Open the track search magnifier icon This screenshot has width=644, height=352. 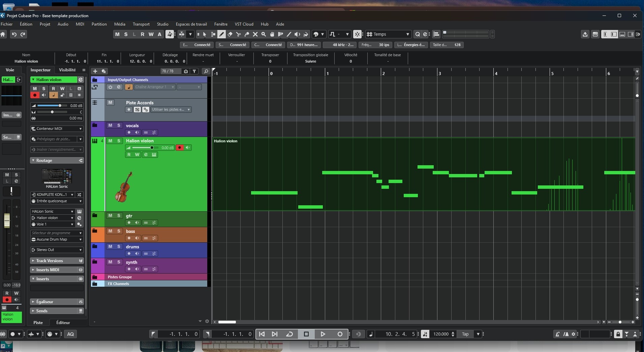click(x=206, y=71)
